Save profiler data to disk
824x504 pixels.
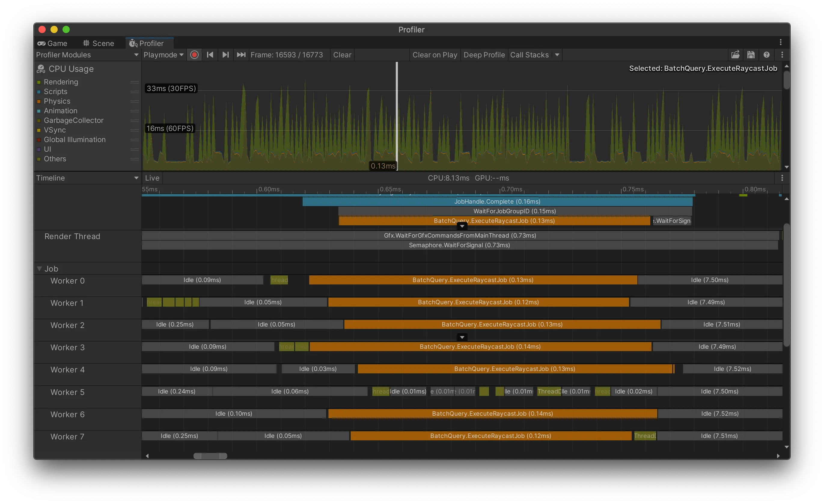(751, 55)
